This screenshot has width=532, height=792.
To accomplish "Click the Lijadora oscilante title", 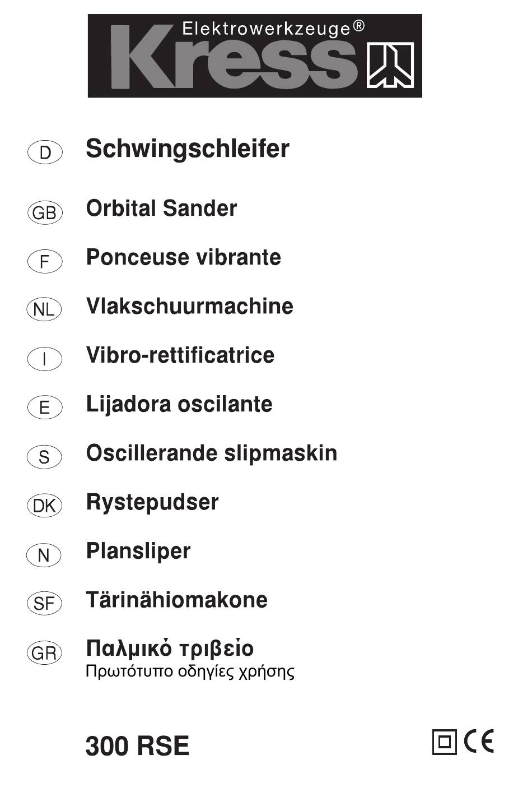I will pyautogui.click(x=179, y=404).
